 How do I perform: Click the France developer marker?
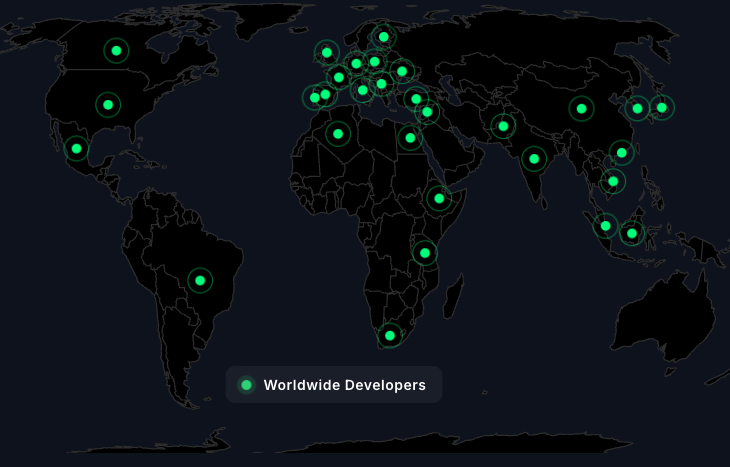(x=339, y=77)
